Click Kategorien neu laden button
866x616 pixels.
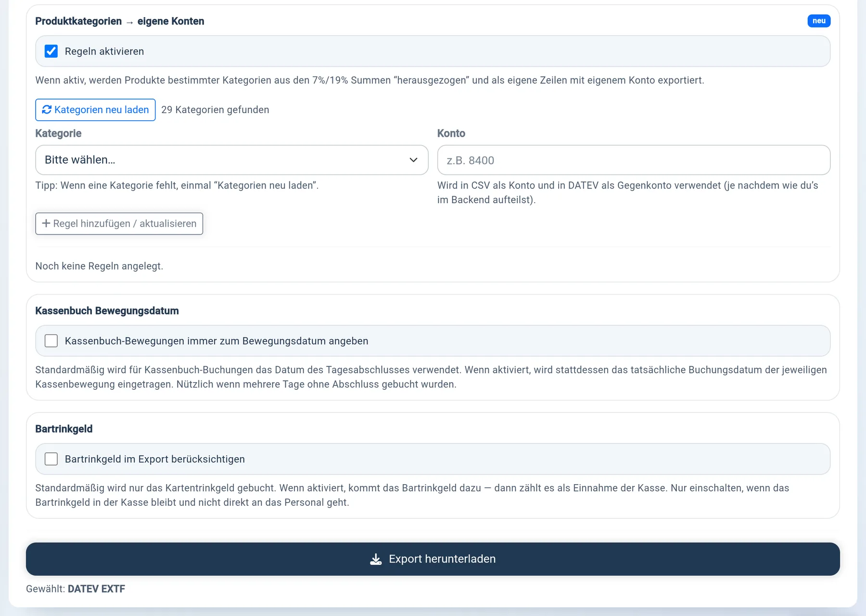[95, 110]
